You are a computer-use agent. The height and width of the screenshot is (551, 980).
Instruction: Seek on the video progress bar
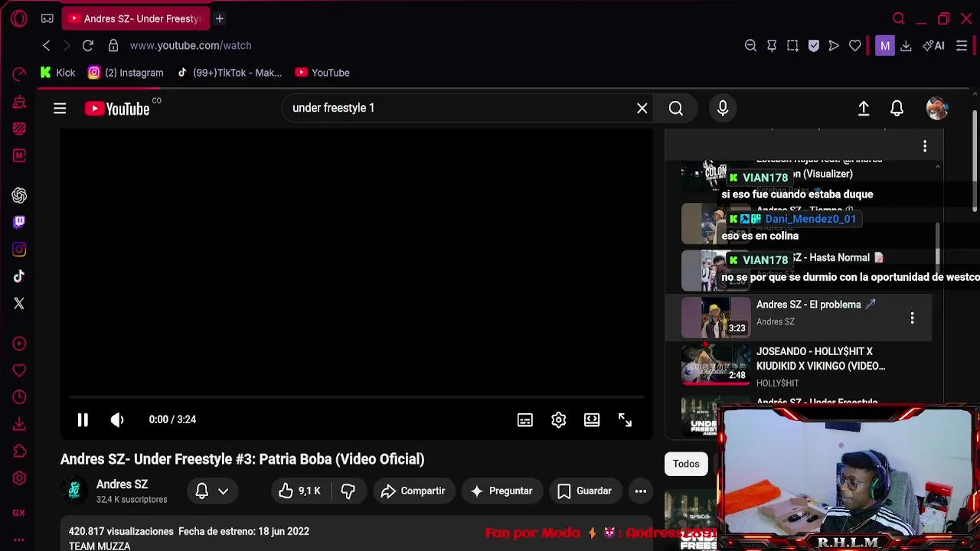[357, 398]
